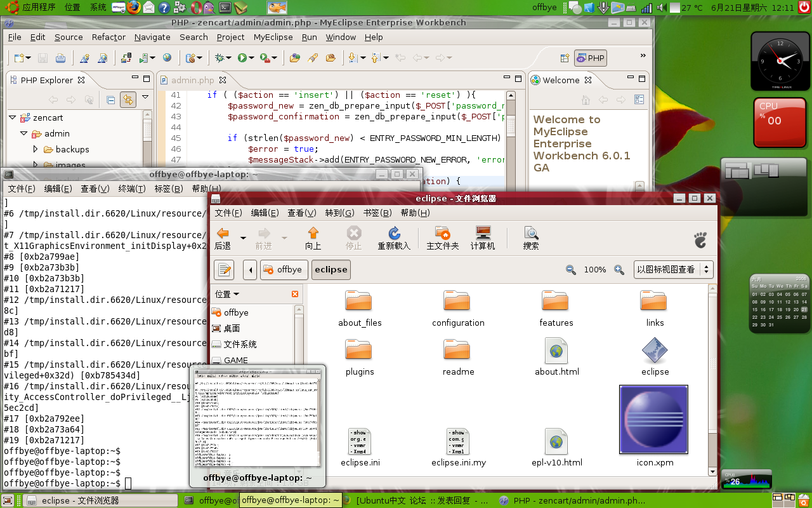812x508 pixels.
Task: Toggle text location entry pencil button
Action: click(224, 270)
